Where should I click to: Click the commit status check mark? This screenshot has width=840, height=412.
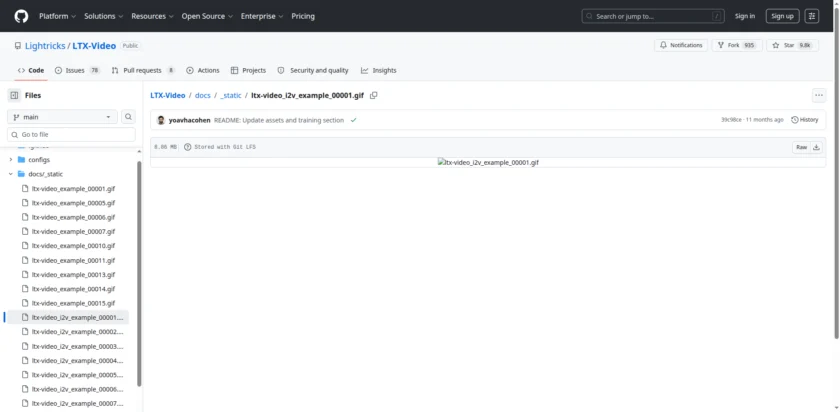click(354, 120)
